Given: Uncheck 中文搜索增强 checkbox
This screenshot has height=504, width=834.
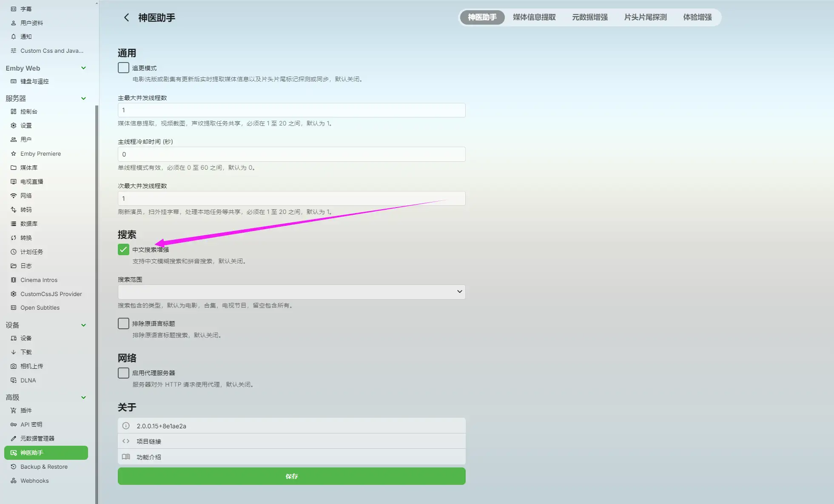Looking at the screenshot, I should (x=123, y=249).
